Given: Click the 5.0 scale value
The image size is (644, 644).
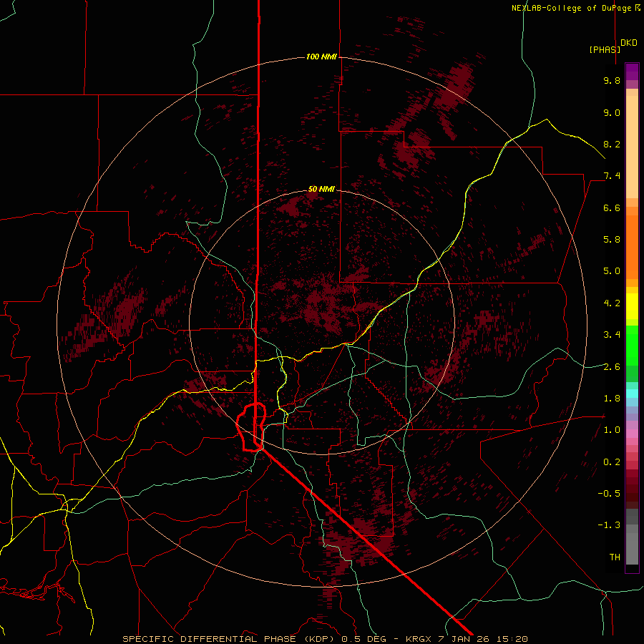Looking at the screenshot, I should (612, 271).
